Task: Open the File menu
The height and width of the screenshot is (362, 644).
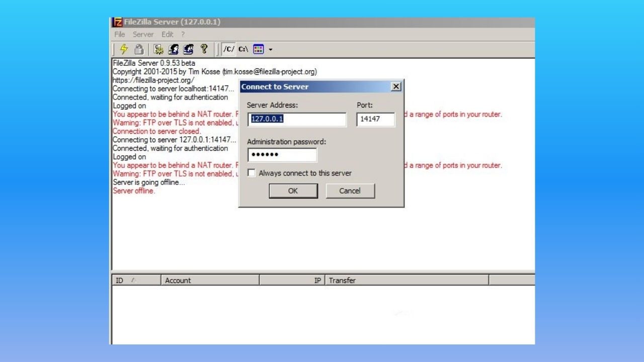Action: [x=120, y=34]
